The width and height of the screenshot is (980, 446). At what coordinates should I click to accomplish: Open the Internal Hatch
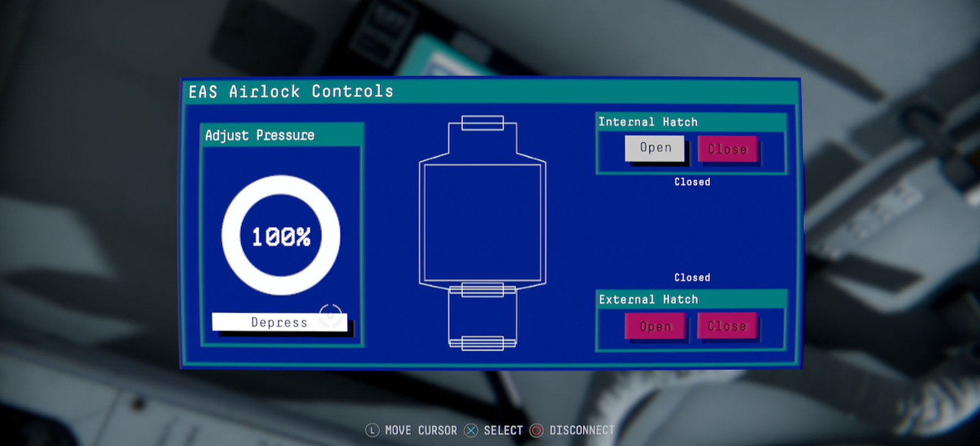[x=655, y=148]
